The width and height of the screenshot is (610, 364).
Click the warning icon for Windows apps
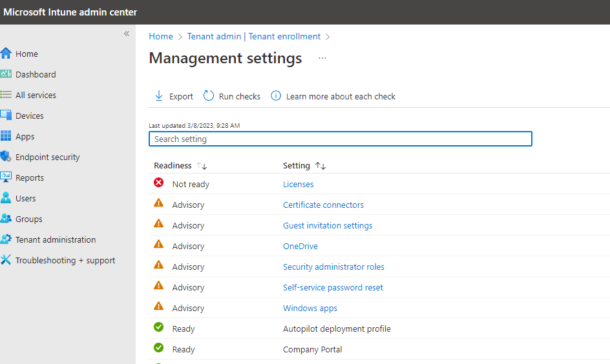click(x=159, y=306)
